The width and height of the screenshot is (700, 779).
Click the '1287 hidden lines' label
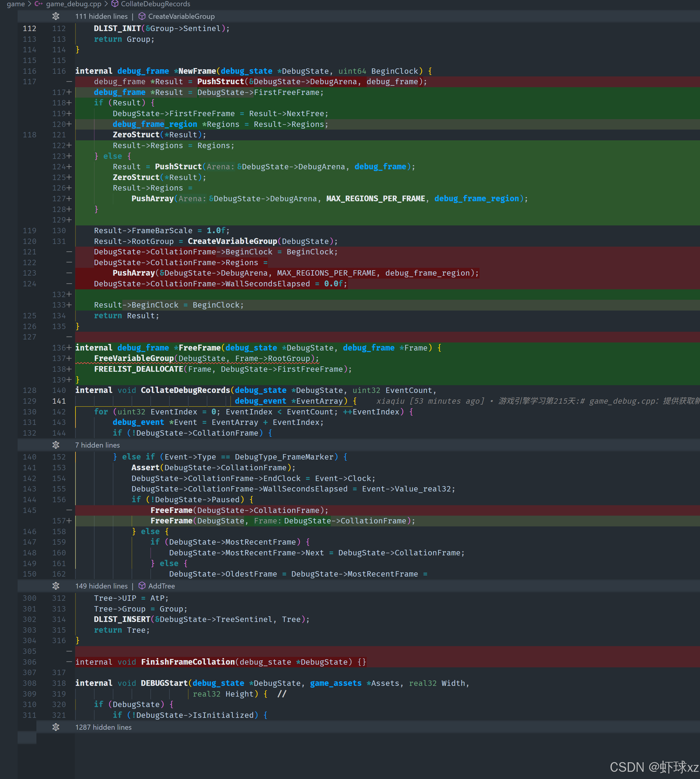tap(103, 727)
